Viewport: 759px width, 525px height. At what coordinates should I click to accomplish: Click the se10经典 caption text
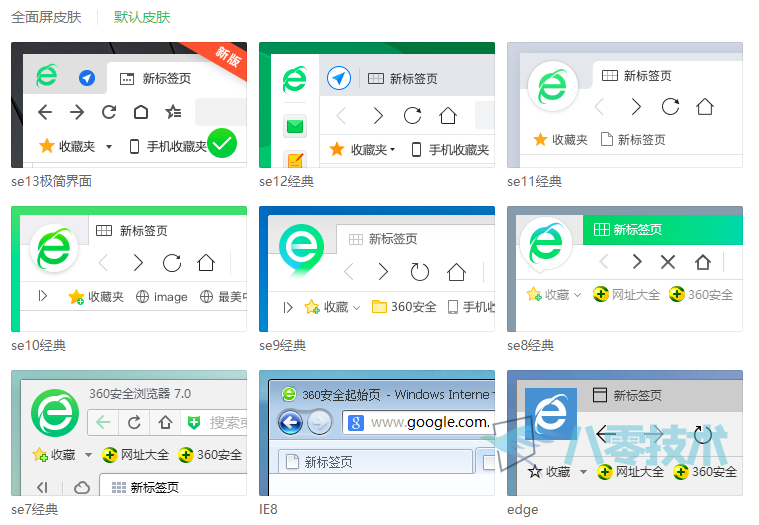click(x=38, y=345)
